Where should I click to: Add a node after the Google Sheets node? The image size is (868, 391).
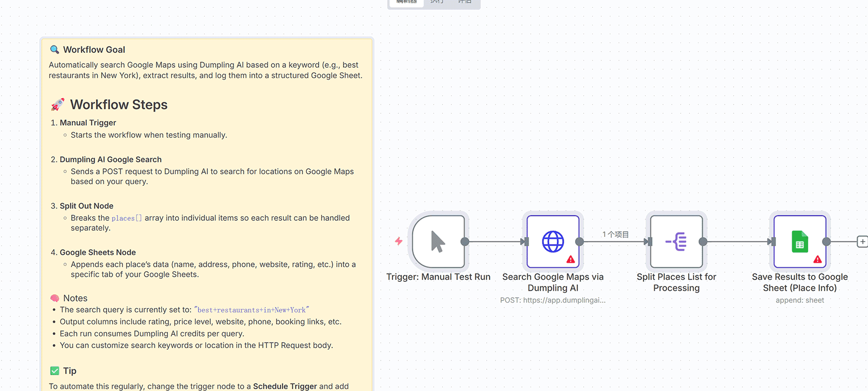862,242
